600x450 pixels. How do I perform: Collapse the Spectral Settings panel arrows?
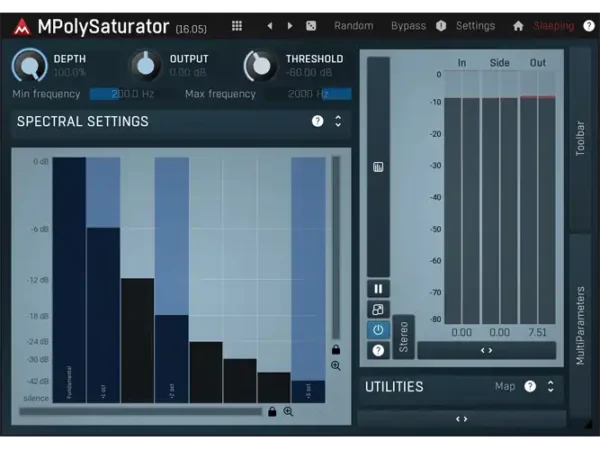[338, 121]
